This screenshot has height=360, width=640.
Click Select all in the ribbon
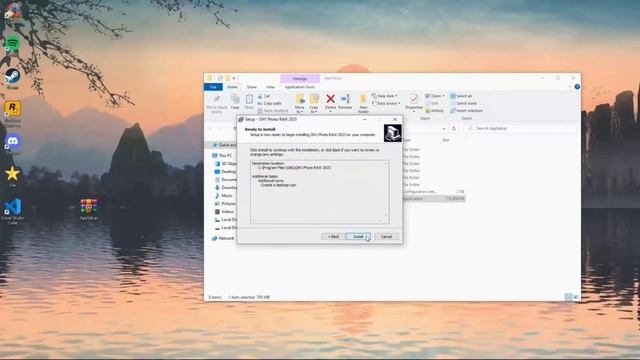(x=461, y=96)
